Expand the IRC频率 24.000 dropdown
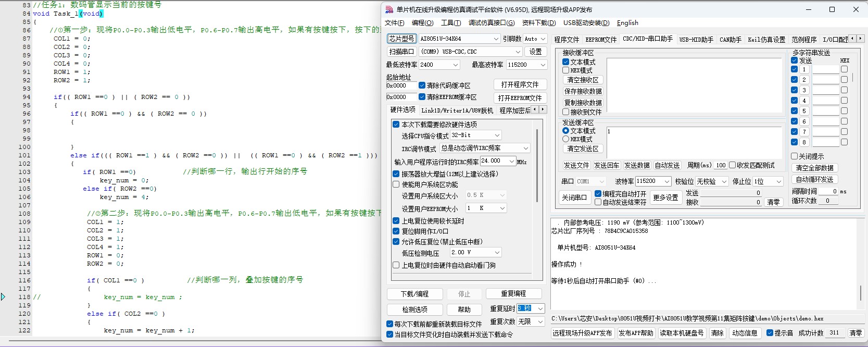The width and height of the screenshot is (868, 347). tap(511, 161)
